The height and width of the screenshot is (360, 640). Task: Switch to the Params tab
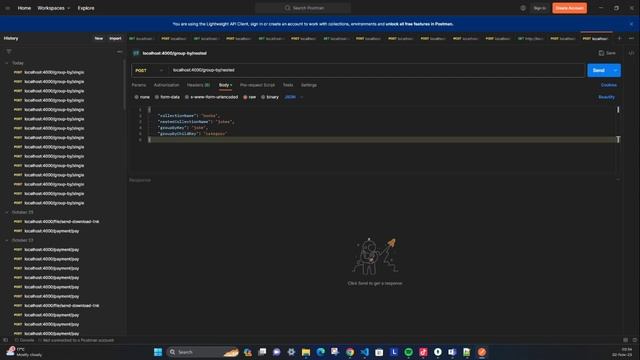tap(139, 85)
